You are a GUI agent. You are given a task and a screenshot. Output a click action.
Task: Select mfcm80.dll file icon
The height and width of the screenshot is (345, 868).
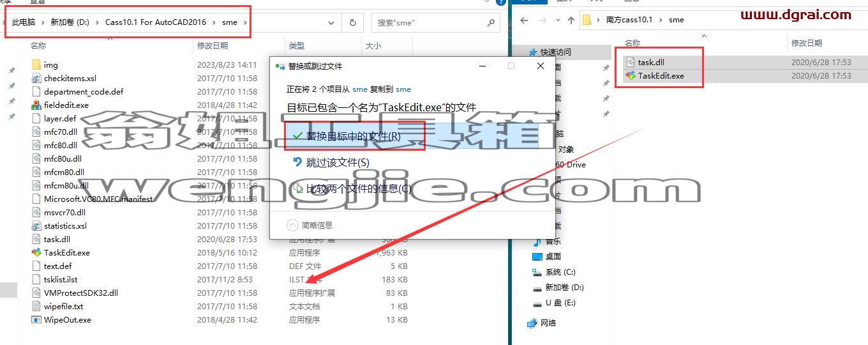pos(36,172)
